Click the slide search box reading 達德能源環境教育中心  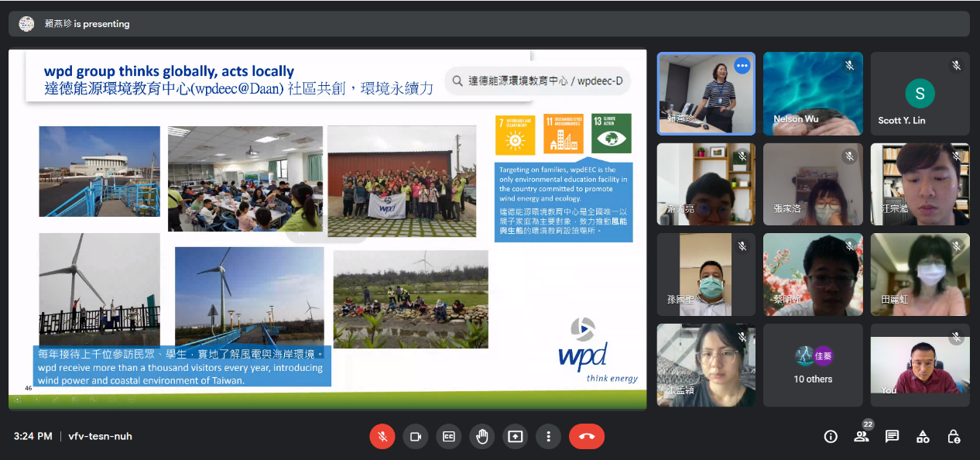click(x=537, y=81)
